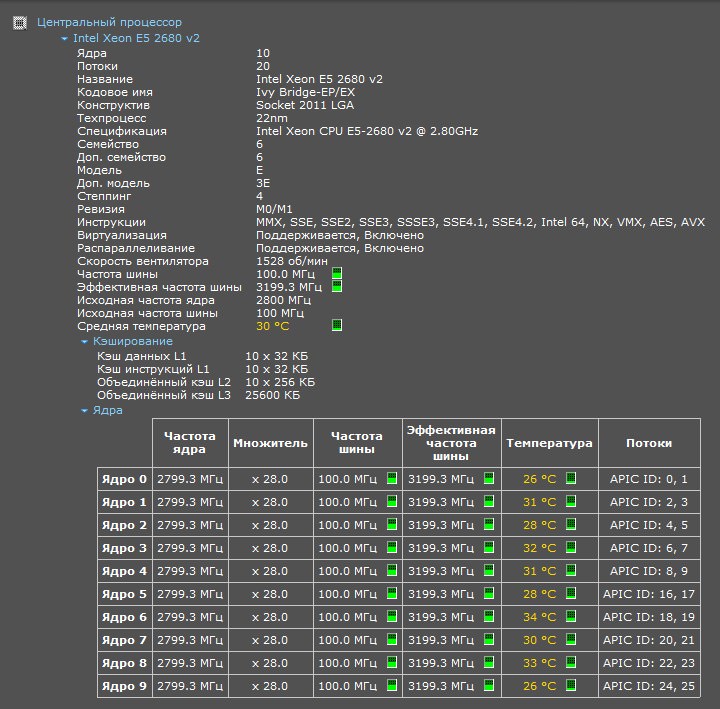This screenshot has height=709, width=720.
Task: Click the effective bus frequency graph icon for Ядро 0
Action: click(489, 478)
